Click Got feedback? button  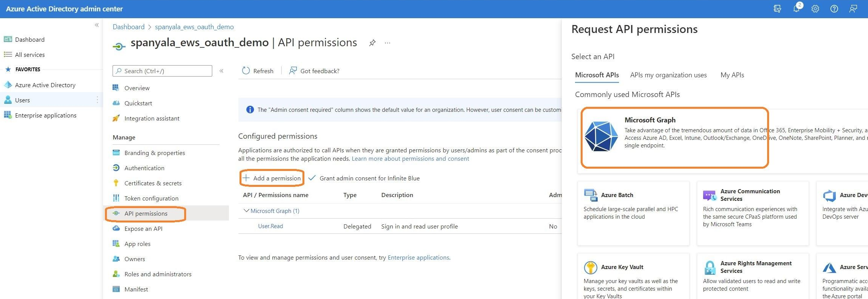pyautogui.click(x=314, y=71)
